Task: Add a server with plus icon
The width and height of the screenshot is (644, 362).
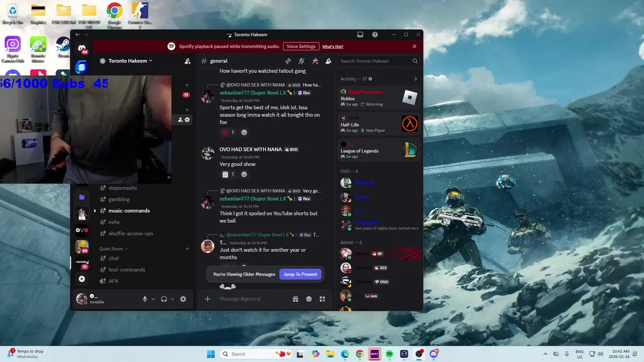Action: [82, 279]
